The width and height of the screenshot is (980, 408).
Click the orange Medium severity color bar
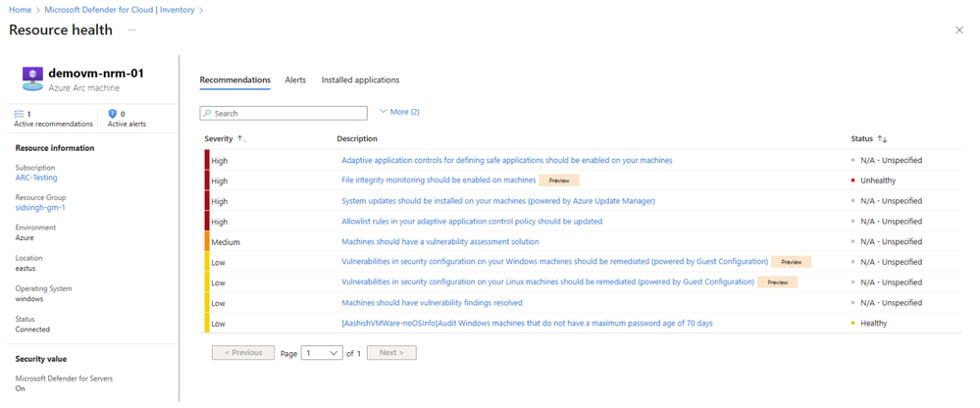(x=207, y=242)
